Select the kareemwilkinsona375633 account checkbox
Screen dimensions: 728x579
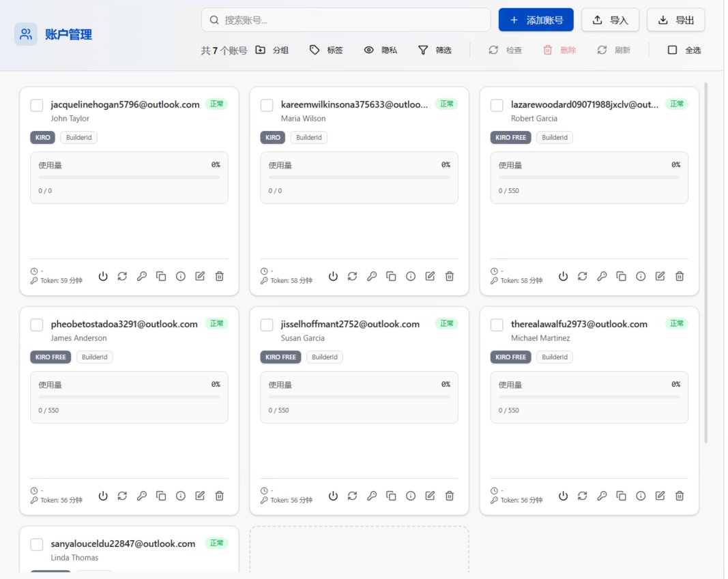267,105
